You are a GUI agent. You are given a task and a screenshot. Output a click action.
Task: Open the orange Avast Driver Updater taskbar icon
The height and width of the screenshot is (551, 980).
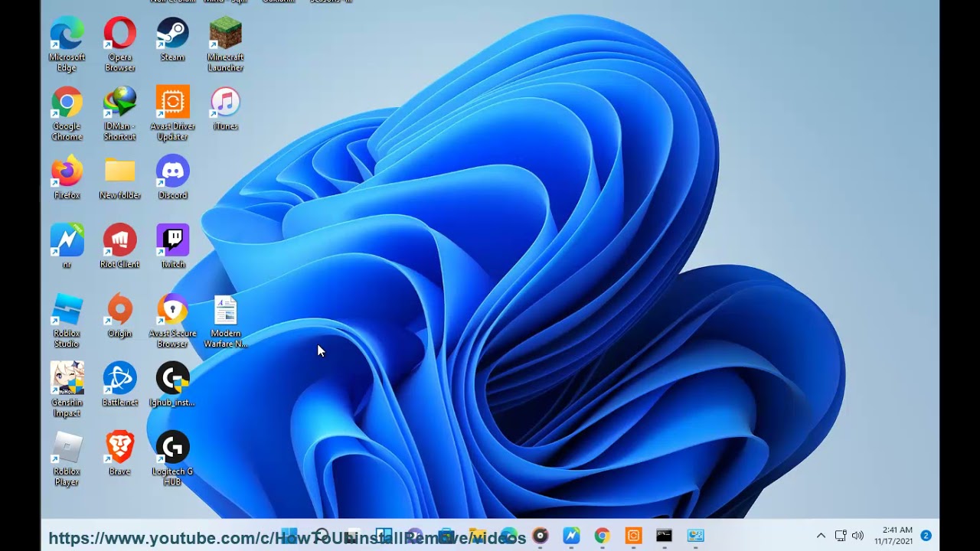(x=633, y=536)
